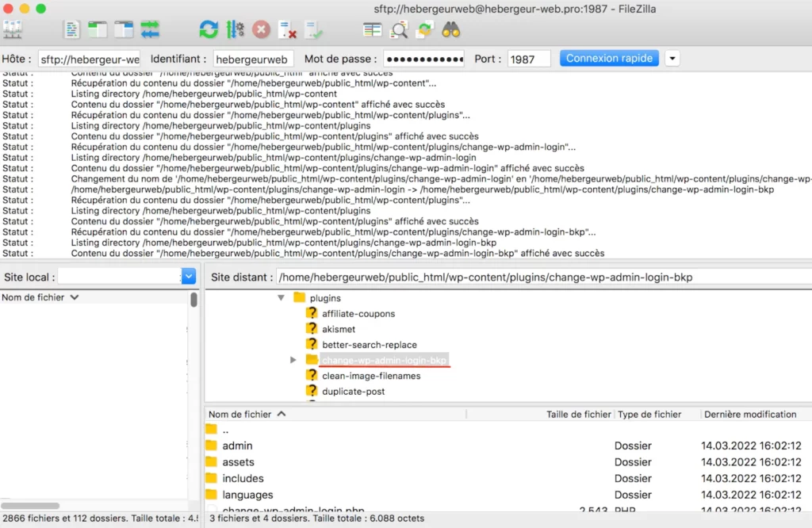
Task: Toggle message log display icon
Action: pos(72,30)
